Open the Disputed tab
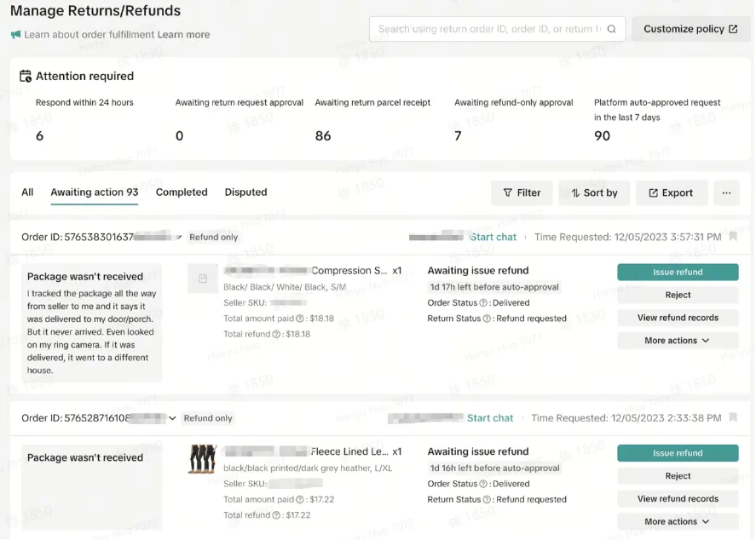 (x=246, y=192)
